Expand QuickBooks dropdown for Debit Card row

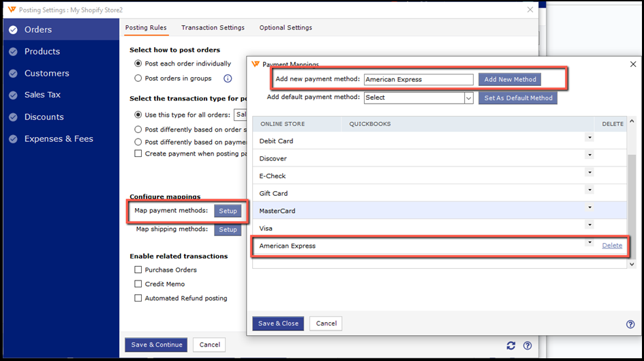tap(589, 137)
